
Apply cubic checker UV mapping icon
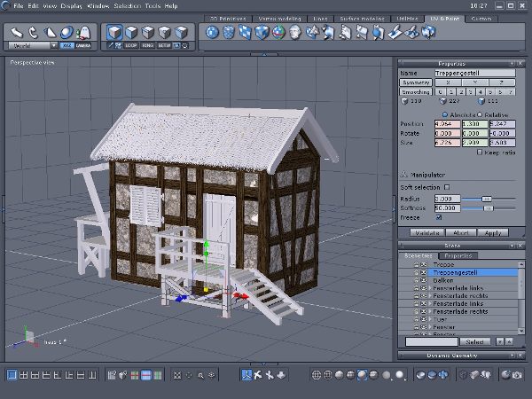(262, 33)
